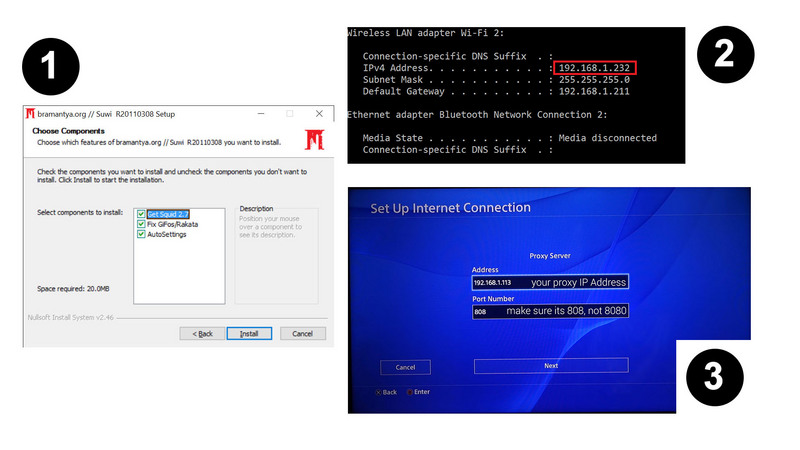Click the Ethernet adapter Bluetooth Network Connection line

coord(478,115)
